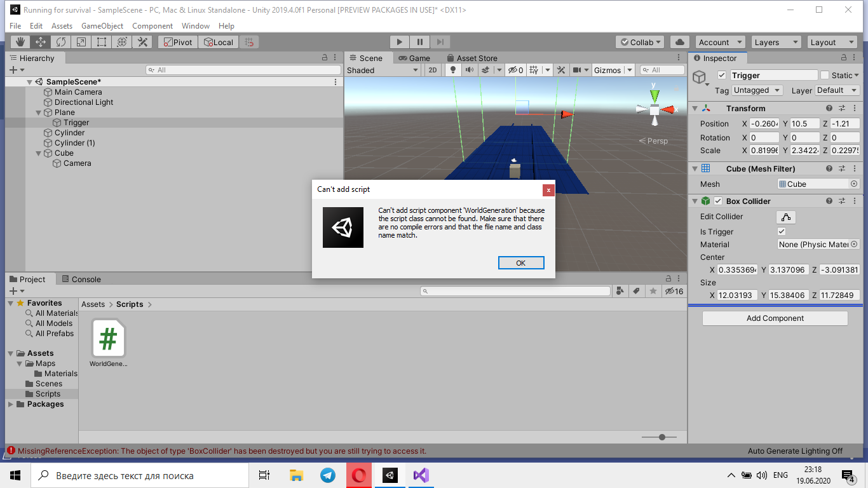This screenshot has width=868, height=488.
Task: Open the Window menu
Action: (x=196, y=26)
